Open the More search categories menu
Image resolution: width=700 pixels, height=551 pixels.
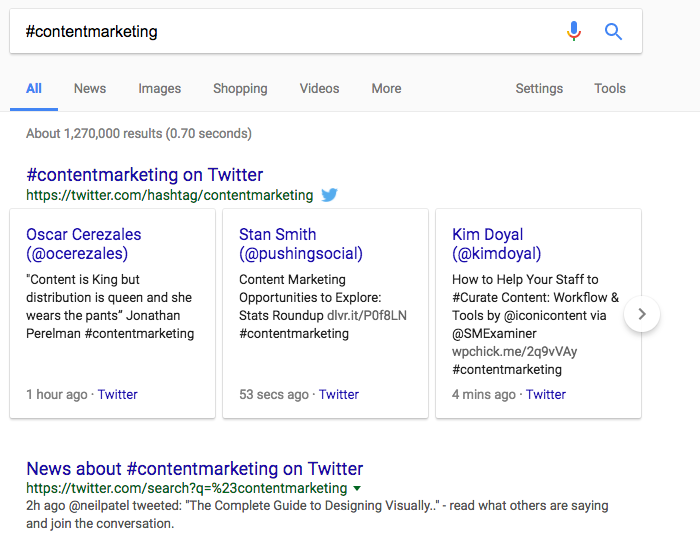(x=386, y=88)
